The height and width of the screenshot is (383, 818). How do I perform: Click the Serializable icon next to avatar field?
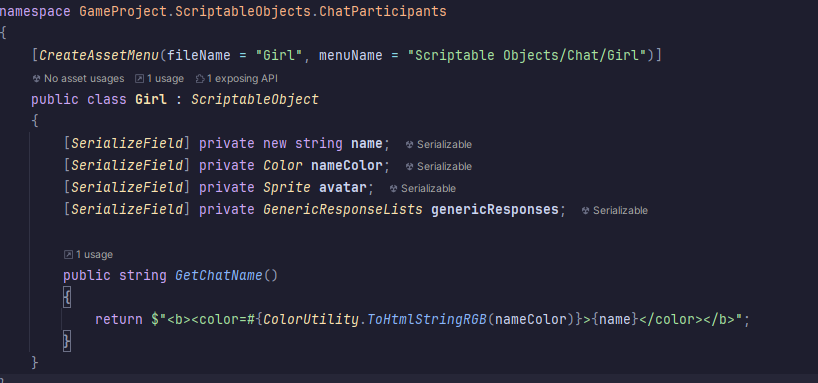click(394, 188)
